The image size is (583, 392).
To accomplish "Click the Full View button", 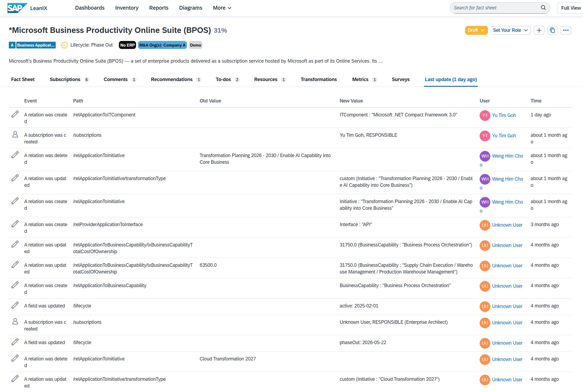I will (570, 8).
